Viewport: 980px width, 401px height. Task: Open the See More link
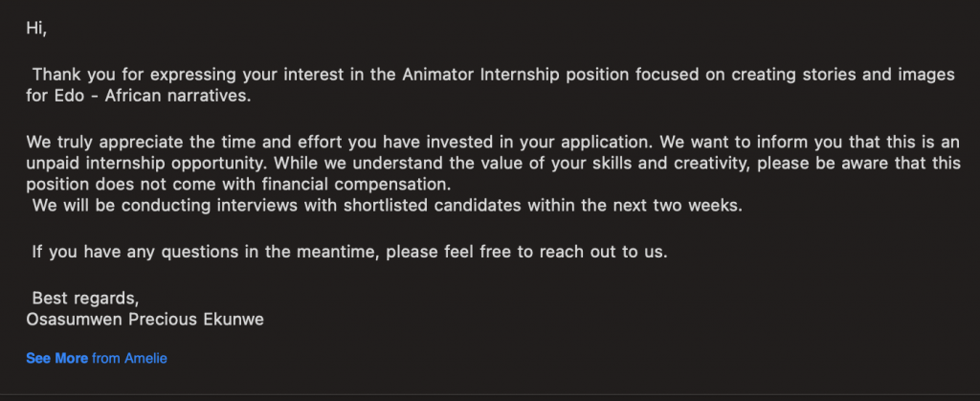click(x=56, y=359)
